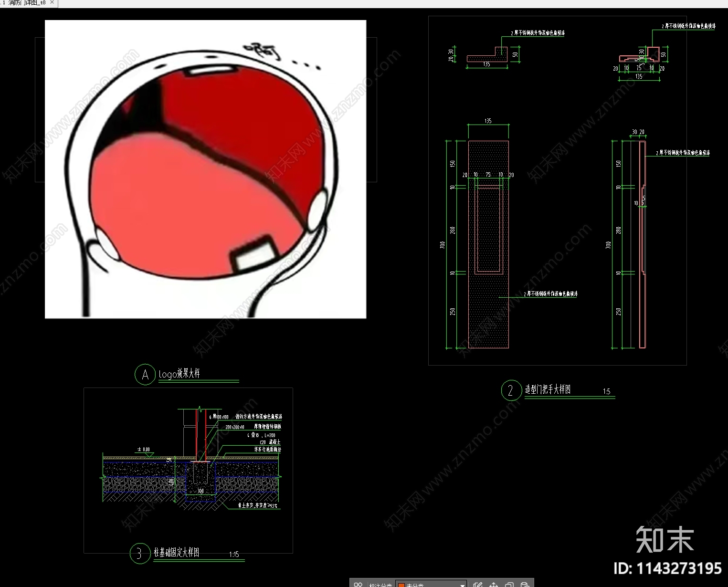This screenshot has height=587, width=728.
Task: Click the '±0.00' elevation label
Action: click(x=144, y=449)
